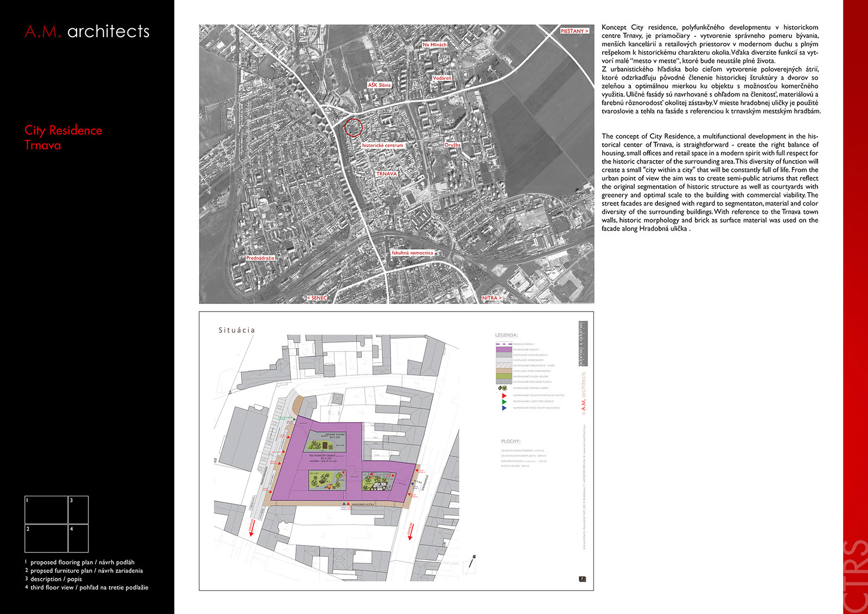
Task: Click the green areas legend swatch
Action: coord(504,376)
